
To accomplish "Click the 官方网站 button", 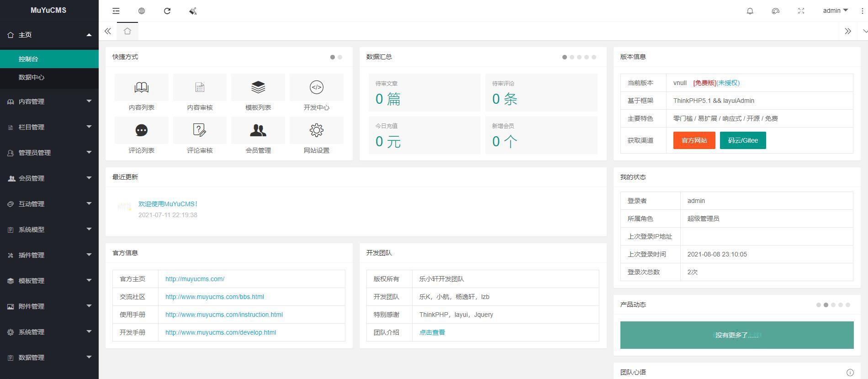I will point(694,140).
